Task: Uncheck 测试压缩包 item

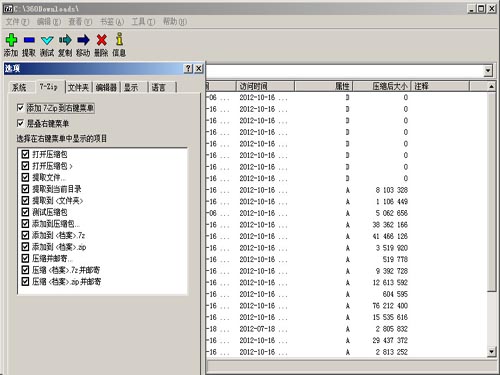Action: pos(25,212)
